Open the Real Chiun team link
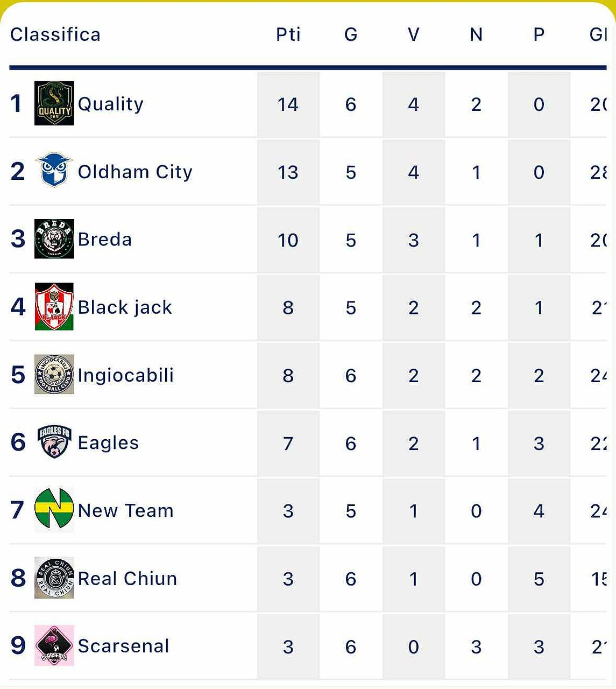The height and width of the screenshot is (689, 616). click(128, 579)
